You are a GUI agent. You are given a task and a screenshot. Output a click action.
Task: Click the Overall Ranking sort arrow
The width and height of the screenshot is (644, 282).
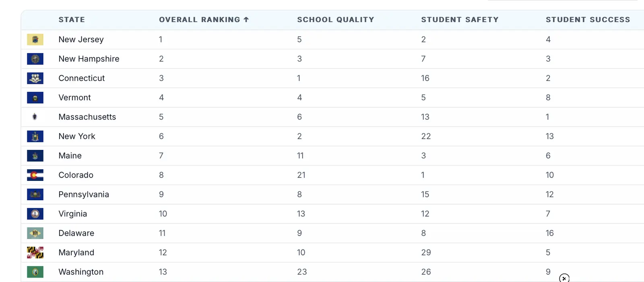pos(246,19)
